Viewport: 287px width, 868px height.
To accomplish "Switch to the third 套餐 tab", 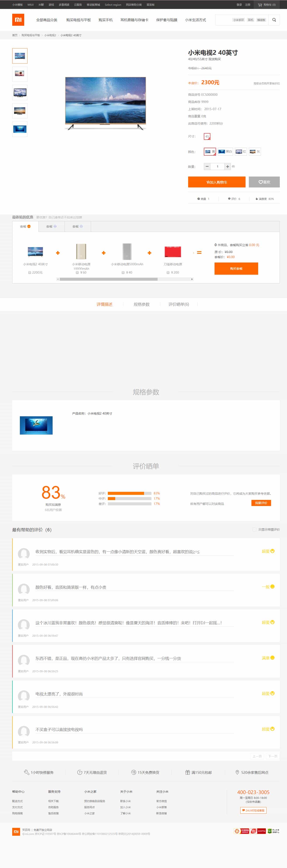I will [x=78, y=226].
